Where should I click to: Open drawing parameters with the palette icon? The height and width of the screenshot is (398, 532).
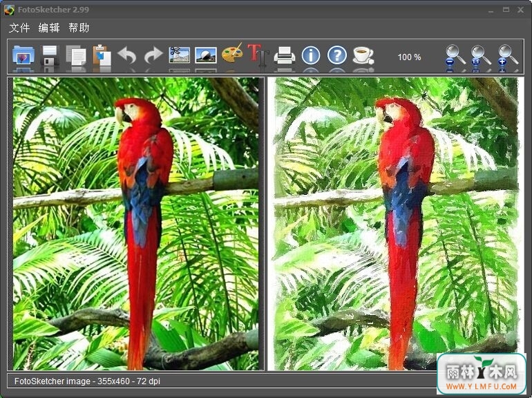(232, 54)
